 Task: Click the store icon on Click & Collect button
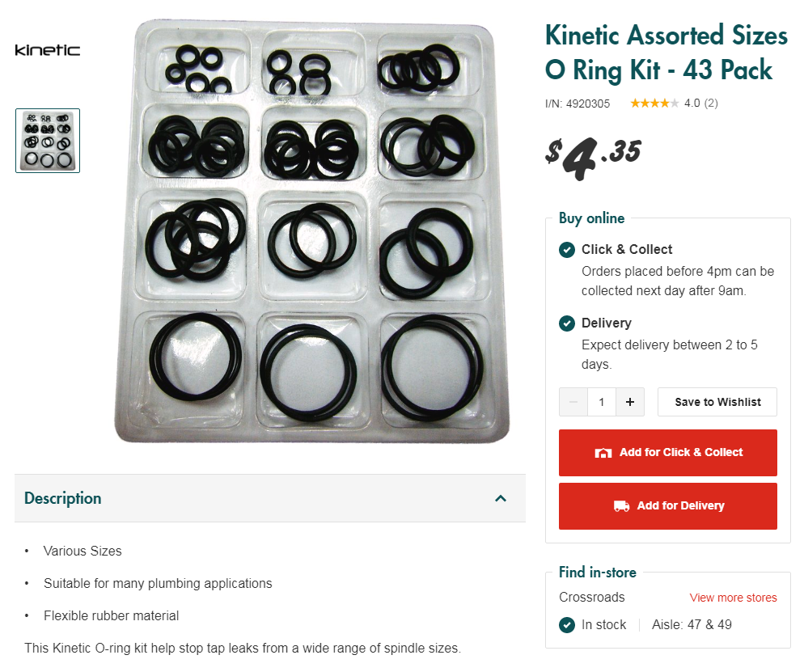click(603, 453)
